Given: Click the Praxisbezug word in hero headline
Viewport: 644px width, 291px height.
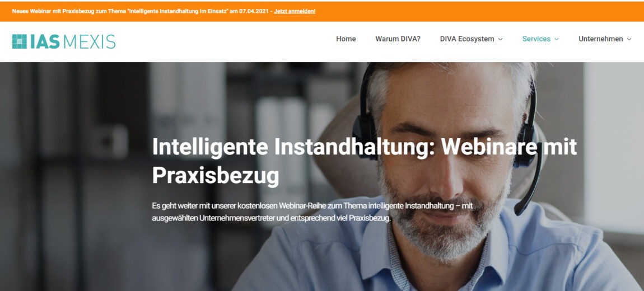Looking at the screenshot, I should (x=216, y=175).
